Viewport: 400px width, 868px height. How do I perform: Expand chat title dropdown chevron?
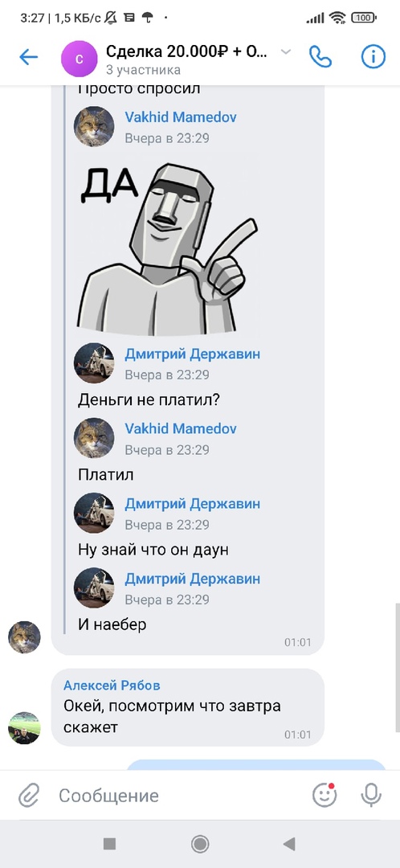[x=286, y=52]
